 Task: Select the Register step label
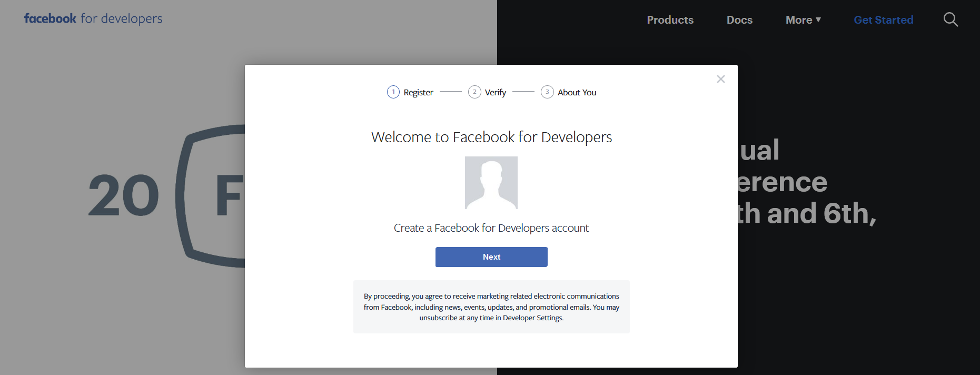coord(418,93)
